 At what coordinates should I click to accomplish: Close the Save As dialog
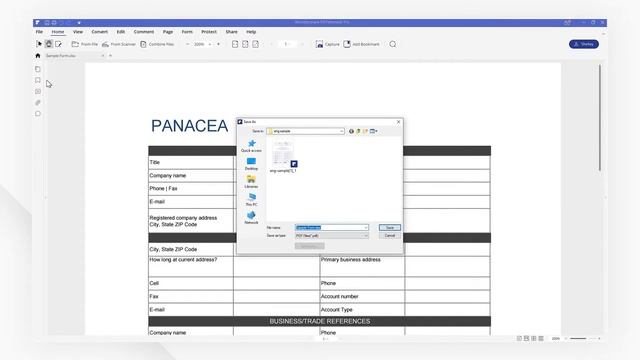(x=398, y=122)
